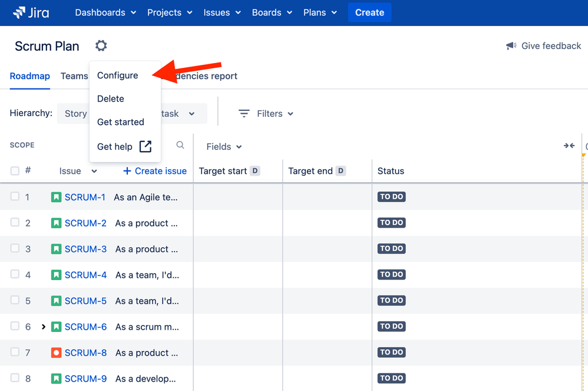Click the story icon for SCRUM-6

pyautogui.click(x=56, y=327)
